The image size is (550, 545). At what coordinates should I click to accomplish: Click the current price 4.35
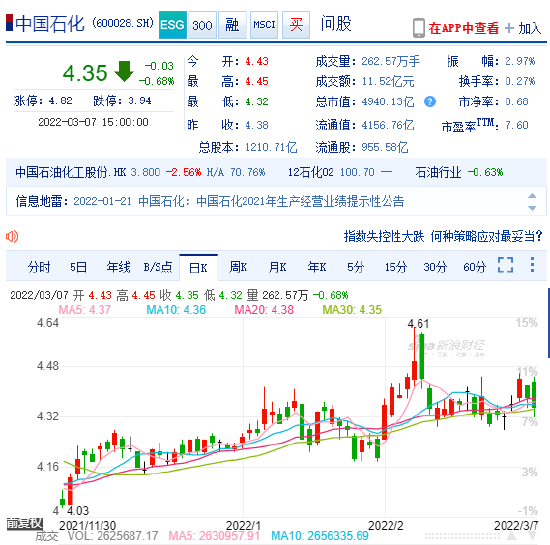pyautogui.click(x=85, y=73)
